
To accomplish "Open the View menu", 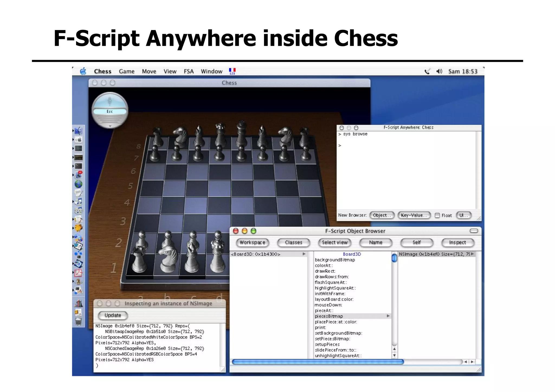I will (170, 71).
